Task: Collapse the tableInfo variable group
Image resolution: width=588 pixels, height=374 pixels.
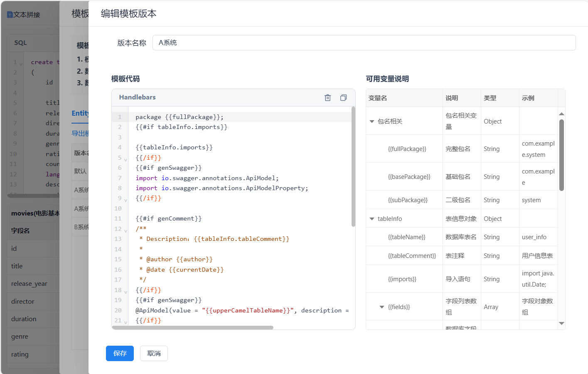Action: click(x=372, y=219)
